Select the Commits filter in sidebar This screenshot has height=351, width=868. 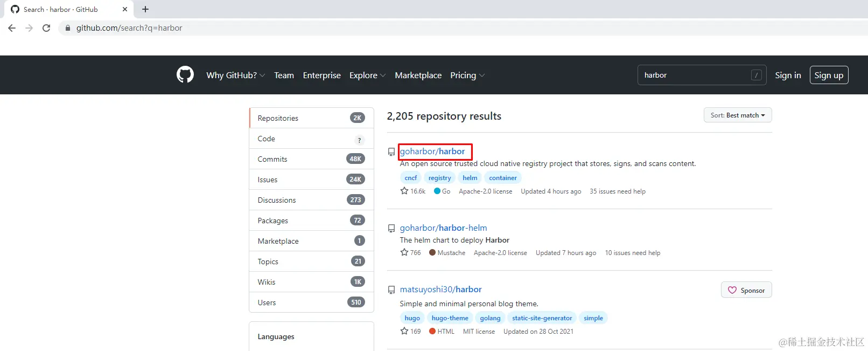pos(272,159)
